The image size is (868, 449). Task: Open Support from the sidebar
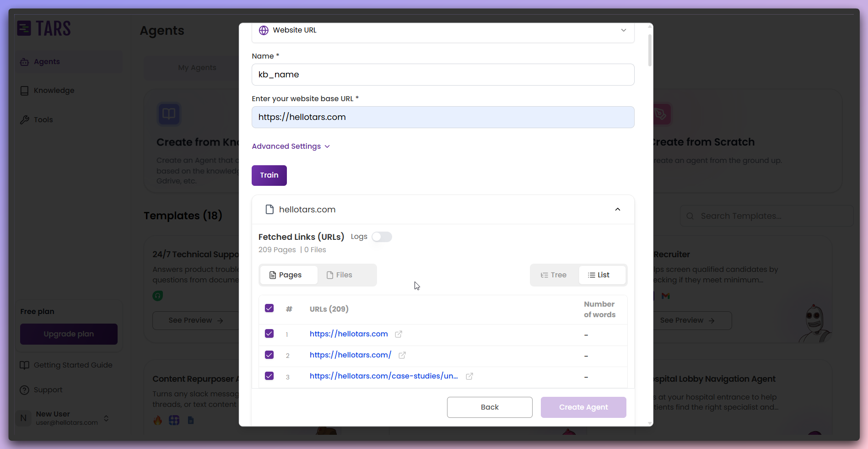41,390
